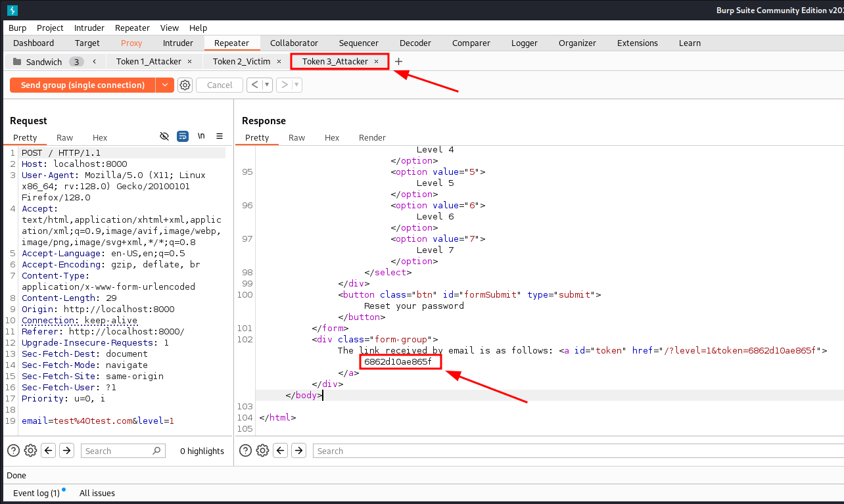
Task: Open the Project menu
Action: coord(50,28)
